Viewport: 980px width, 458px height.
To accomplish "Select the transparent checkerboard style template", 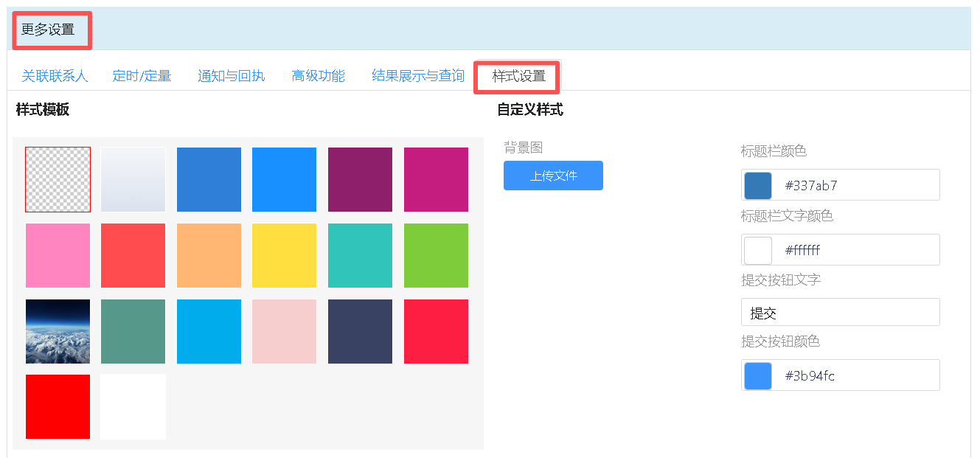I will pyautogui.click(x=58, y=179).
